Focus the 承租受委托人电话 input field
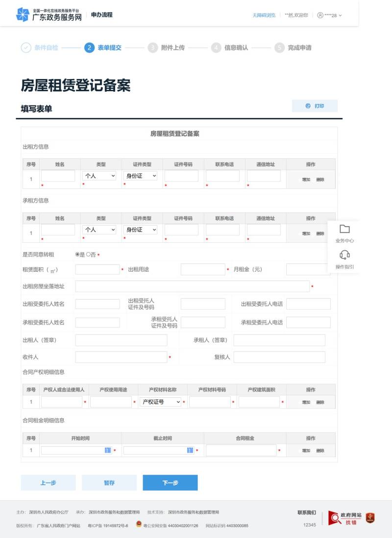Image resolution: width=392 pixels, height=538 pixels. pos(308,322)
